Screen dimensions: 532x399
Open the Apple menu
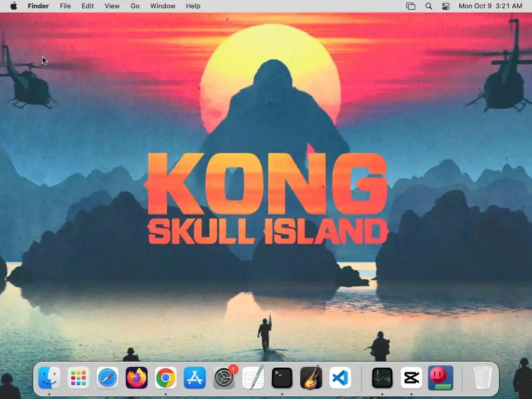(x=14, y=6)
